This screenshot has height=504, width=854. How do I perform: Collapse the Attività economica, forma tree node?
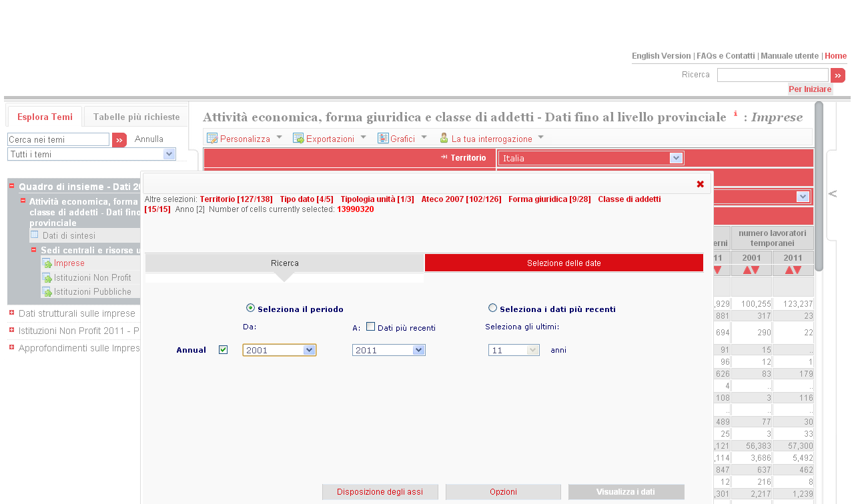pyautogui.click(x=23, y=201)
